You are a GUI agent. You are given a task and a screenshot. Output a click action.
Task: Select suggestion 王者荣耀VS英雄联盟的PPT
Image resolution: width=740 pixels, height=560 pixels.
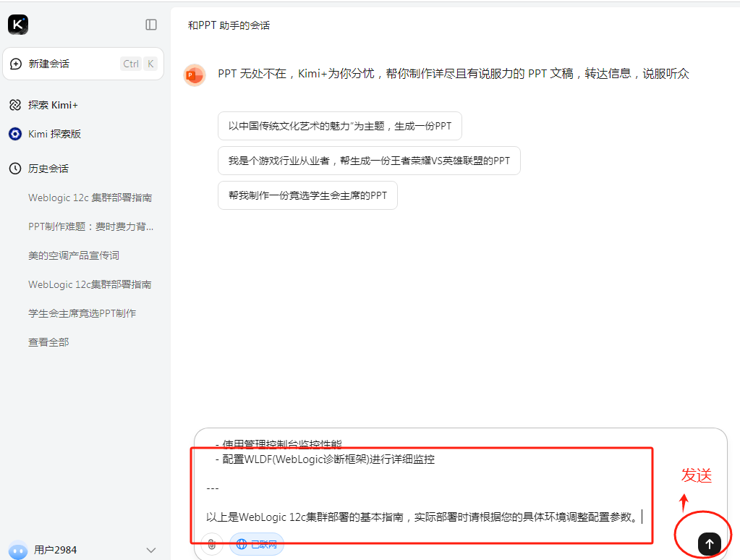pos(369,161)
